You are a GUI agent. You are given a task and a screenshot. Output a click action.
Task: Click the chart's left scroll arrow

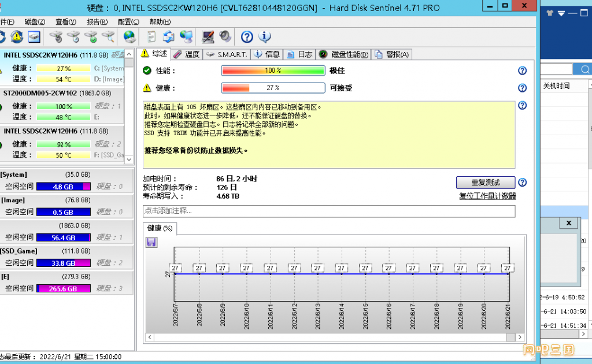coord(150,337)
